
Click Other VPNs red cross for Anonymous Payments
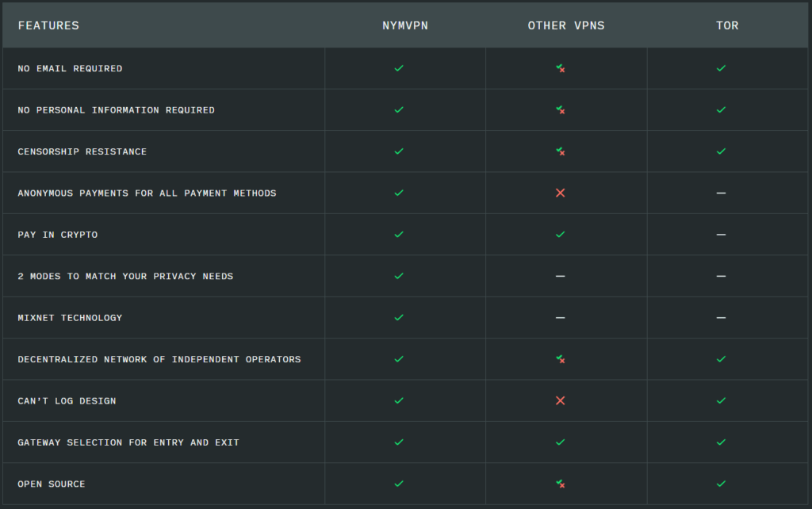tap(561, 193)
